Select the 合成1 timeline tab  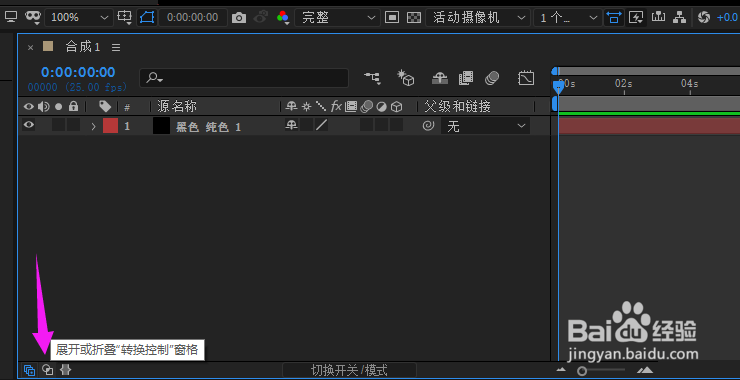[83, 47]
